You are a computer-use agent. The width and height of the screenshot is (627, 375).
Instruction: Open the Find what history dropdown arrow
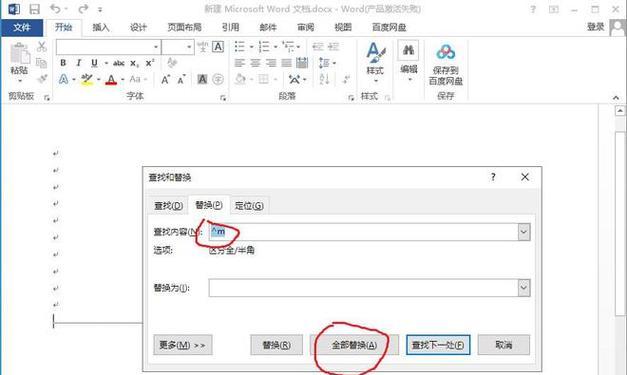pos(524,232)
